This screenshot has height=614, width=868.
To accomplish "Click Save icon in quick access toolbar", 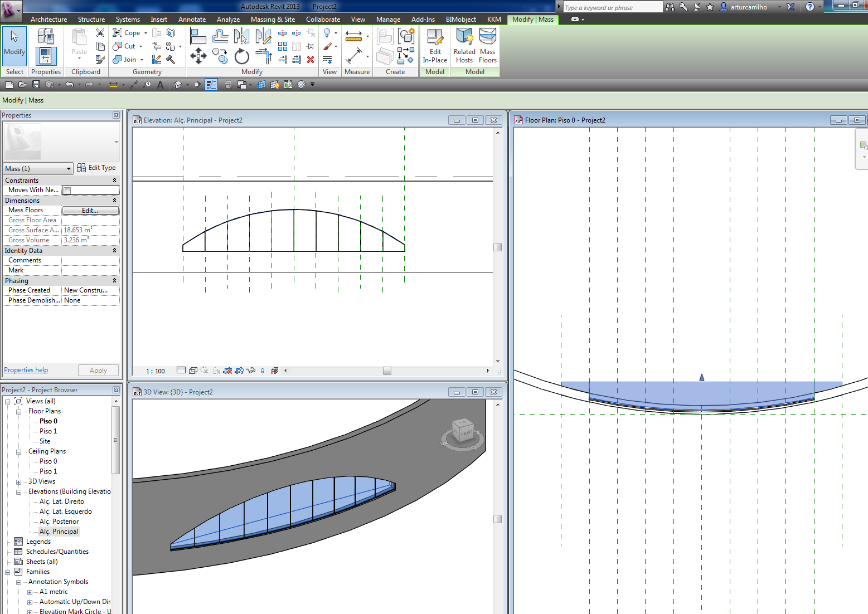I will pos(36,85).
